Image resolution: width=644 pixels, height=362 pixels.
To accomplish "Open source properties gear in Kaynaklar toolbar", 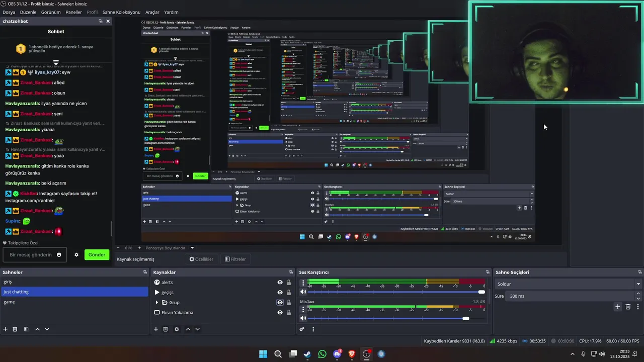I will click(177, 329).
